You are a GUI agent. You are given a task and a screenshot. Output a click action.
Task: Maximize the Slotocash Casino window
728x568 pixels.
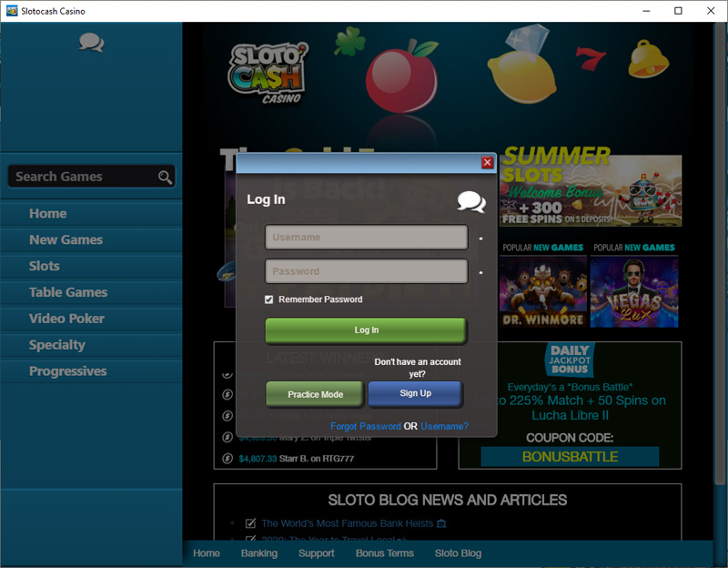[x=678, y=11]
